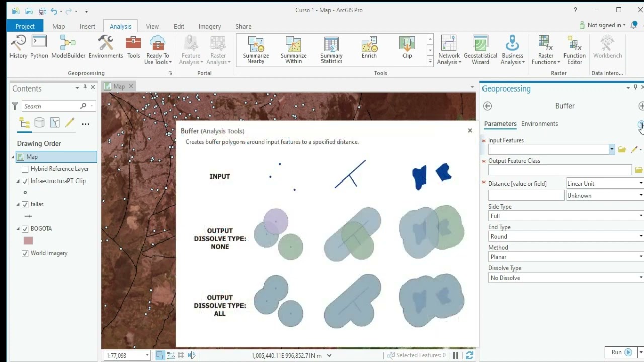Open Summarize Within tool
The height and width of the screenshot is (362, 644).
coord(294,50)
